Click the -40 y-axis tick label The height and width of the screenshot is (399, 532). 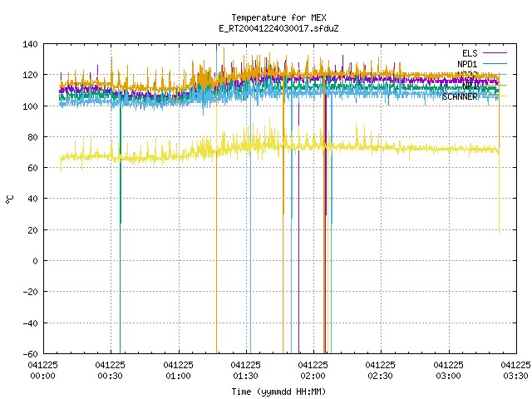(30, 323)
